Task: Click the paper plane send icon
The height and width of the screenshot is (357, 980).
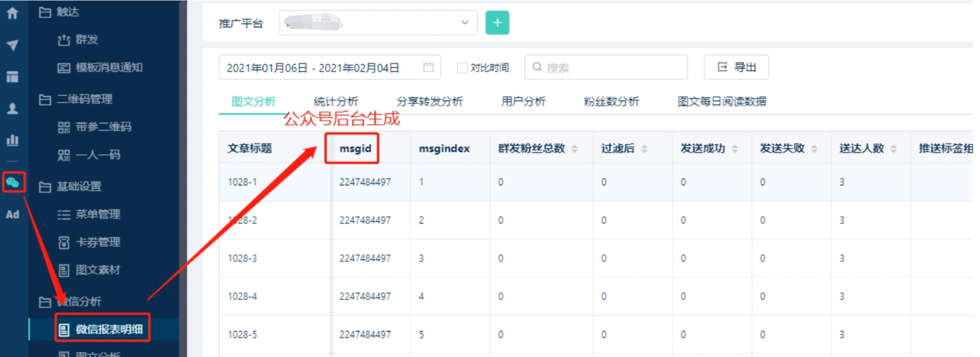Action: (12, 45)
